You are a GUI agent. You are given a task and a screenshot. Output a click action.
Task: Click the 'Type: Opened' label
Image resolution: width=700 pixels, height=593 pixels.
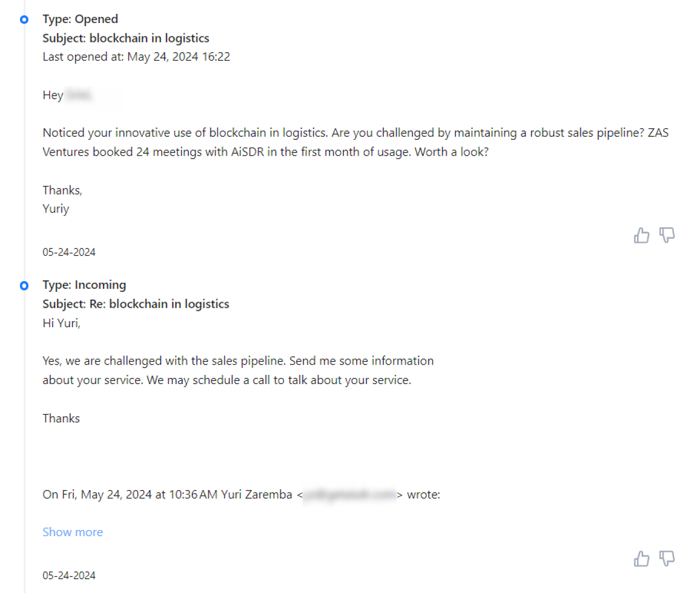point(80,19)
